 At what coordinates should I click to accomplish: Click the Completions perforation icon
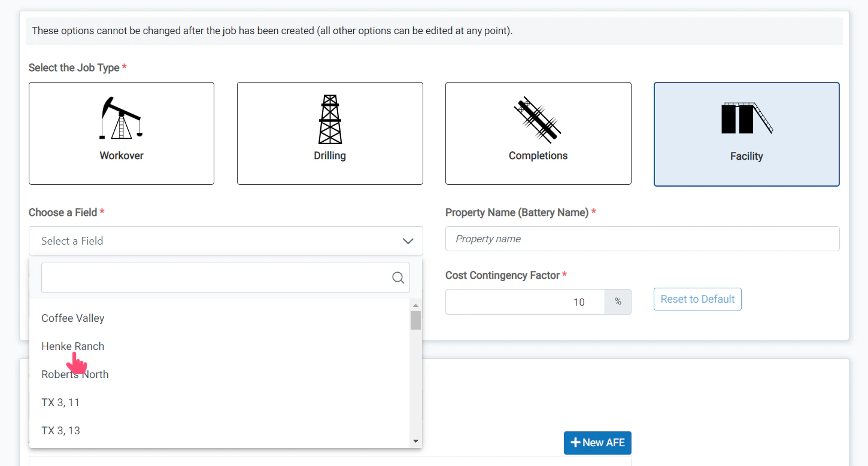(x=538, y=120)
